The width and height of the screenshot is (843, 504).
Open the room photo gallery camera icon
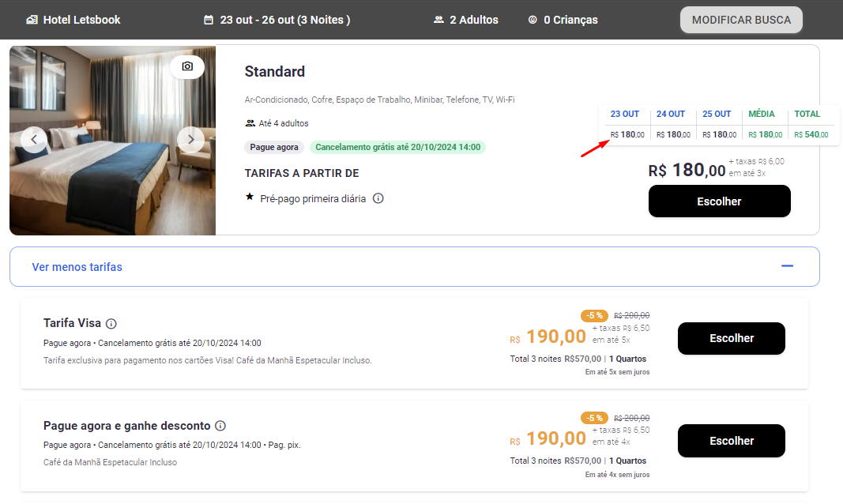pyautogui.click(x=187, y=66)
